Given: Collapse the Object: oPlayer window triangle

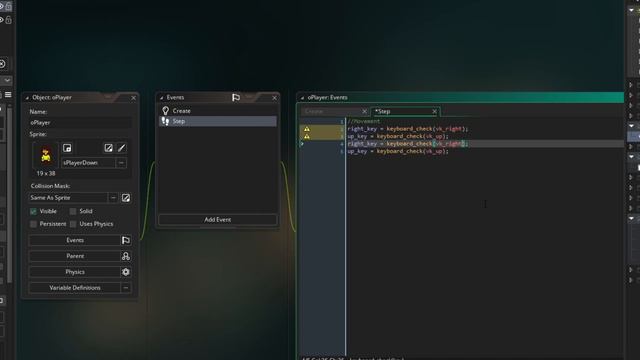Looking at the screenshot, I should click(27, 98).
